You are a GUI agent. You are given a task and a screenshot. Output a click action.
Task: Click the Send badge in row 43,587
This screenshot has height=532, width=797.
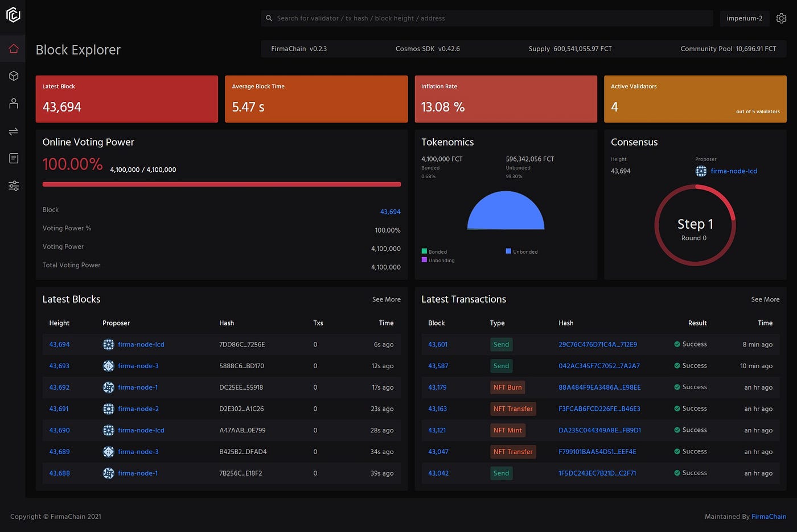tap(501, 366)
